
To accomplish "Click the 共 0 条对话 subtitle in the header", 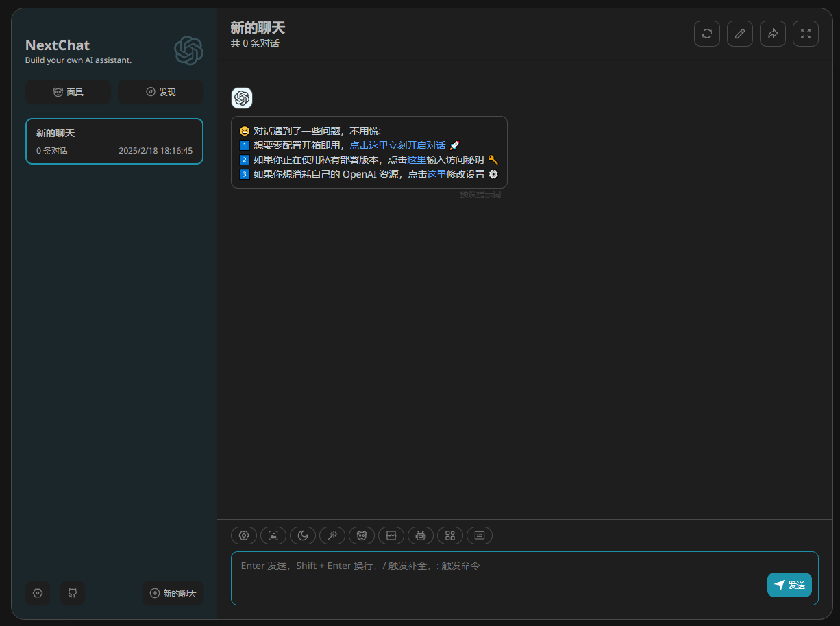I will coord(255,43).
